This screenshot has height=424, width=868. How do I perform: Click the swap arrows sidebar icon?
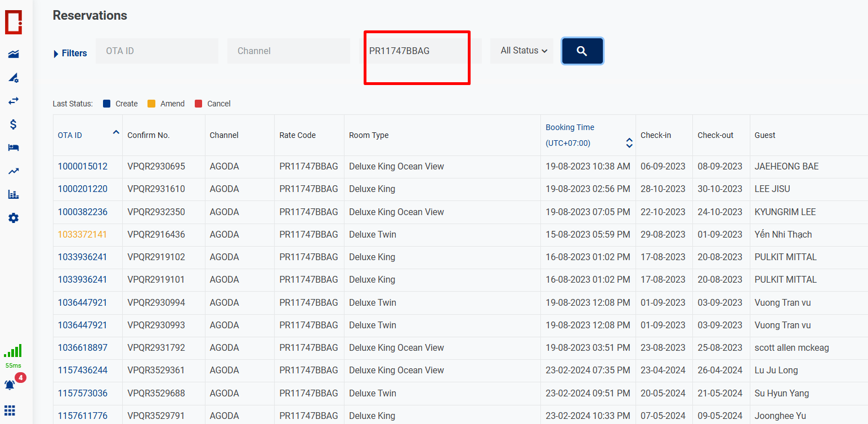(x=14, y=101)
